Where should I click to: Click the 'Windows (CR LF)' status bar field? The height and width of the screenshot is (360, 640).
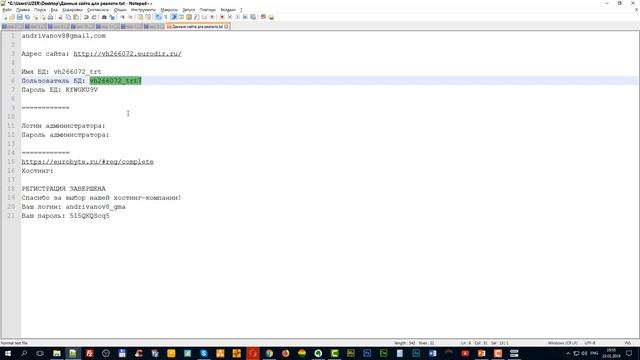(x=562, y=343)
